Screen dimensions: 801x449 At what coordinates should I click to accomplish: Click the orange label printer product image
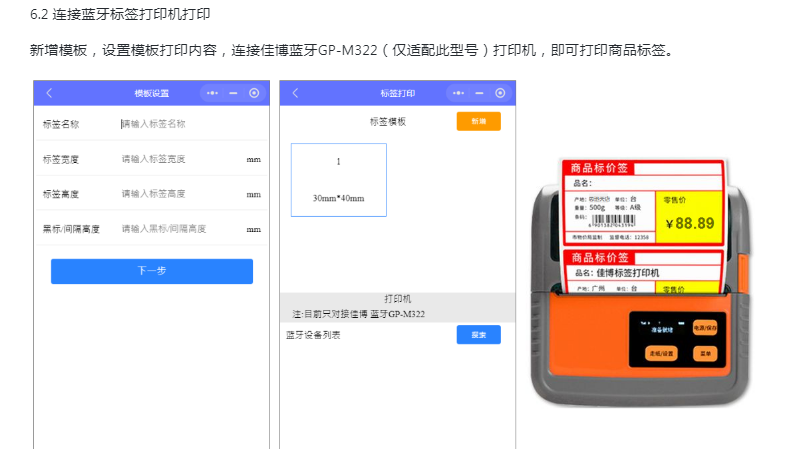(641, 283)
